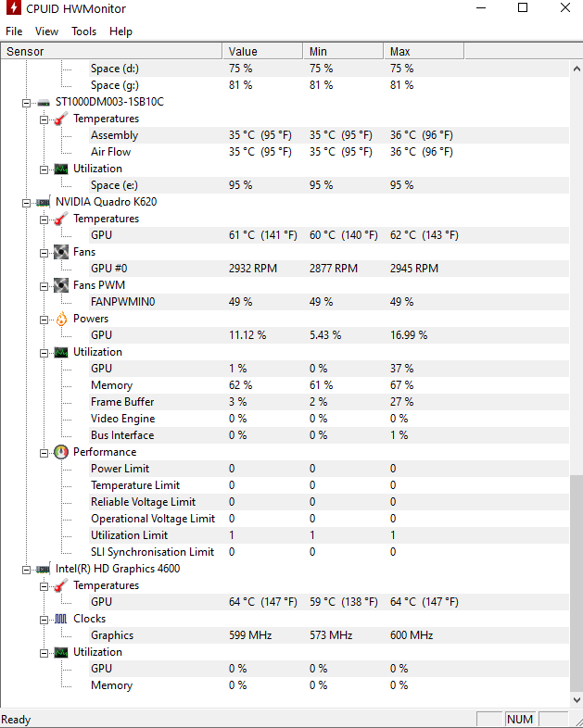Open the File menu

pos(14,31)
